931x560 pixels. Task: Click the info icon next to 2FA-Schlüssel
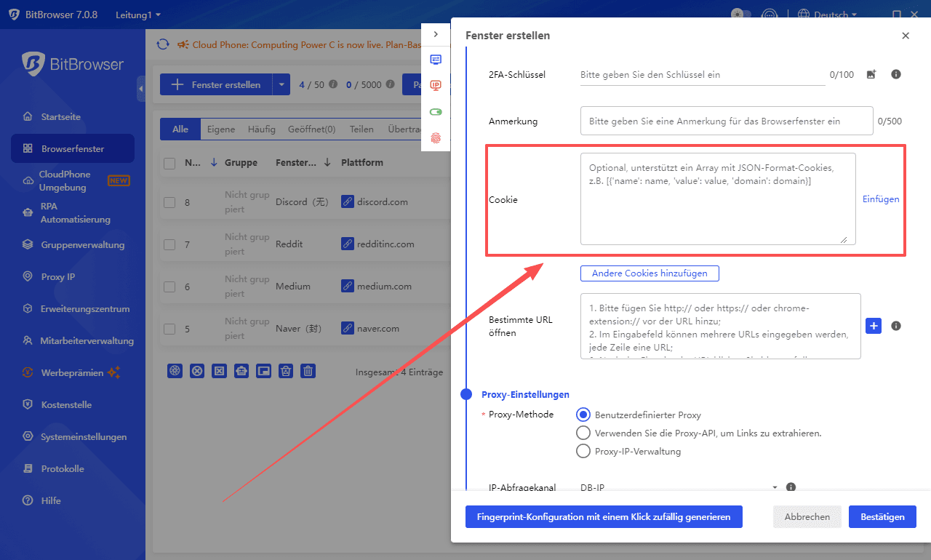(896, 74)
